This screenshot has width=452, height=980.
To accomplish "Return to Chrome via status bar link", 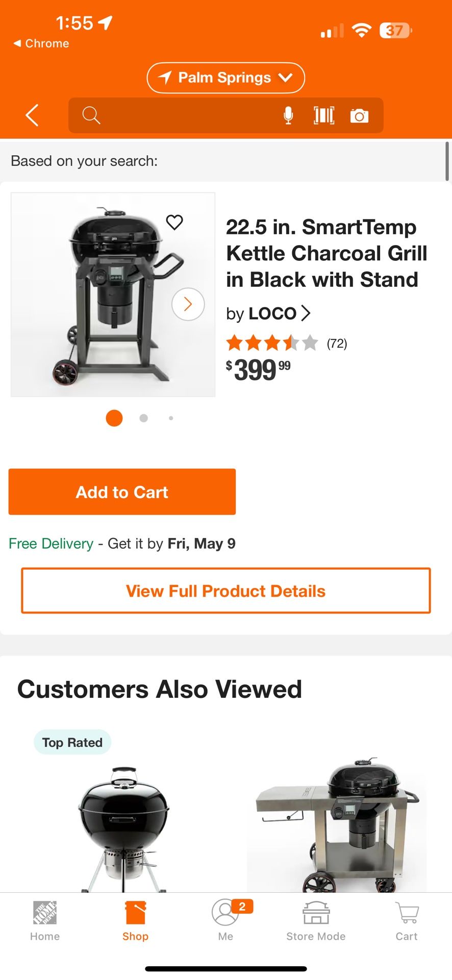I will click(x=41, y=43).
